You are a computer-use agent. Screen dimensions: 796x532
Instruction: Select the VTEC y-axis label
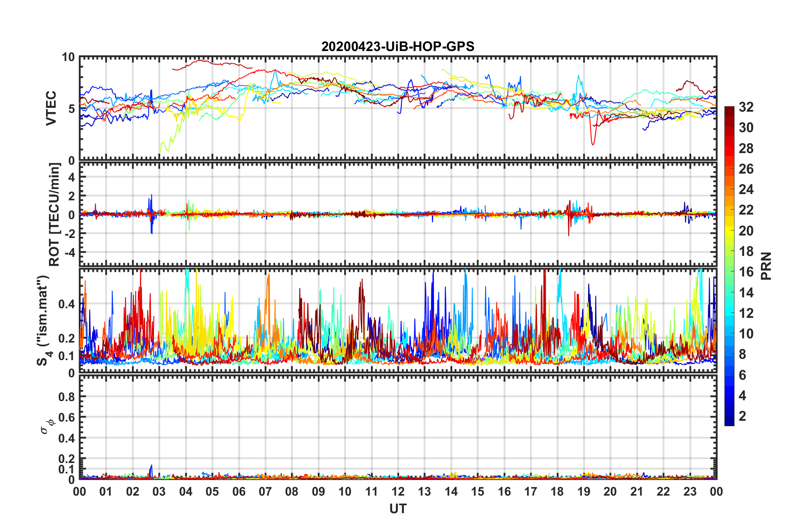coord(51,108)
